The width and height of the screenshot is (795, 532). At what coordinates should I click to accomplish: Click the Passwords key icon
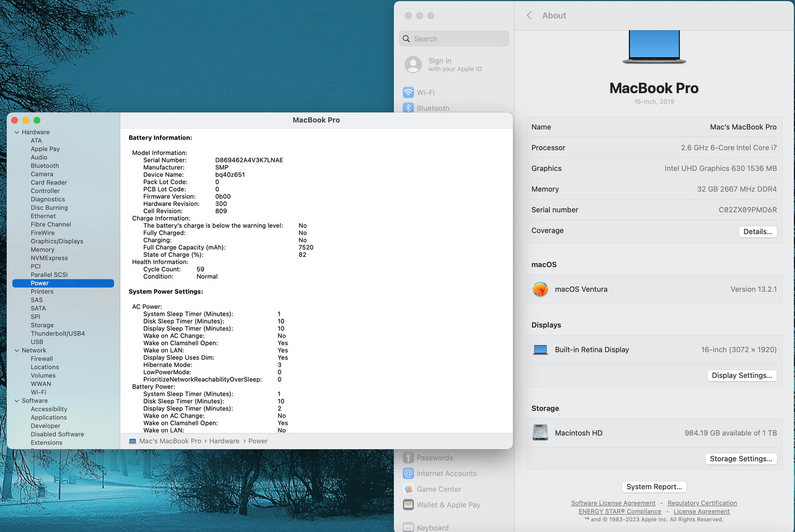click(408, 458)
